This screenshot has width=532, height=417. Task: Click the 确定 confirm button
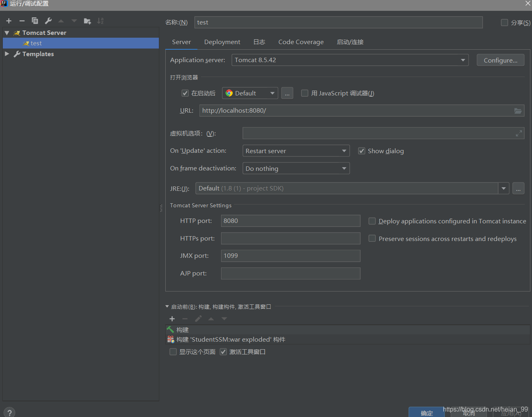[426, 412]
